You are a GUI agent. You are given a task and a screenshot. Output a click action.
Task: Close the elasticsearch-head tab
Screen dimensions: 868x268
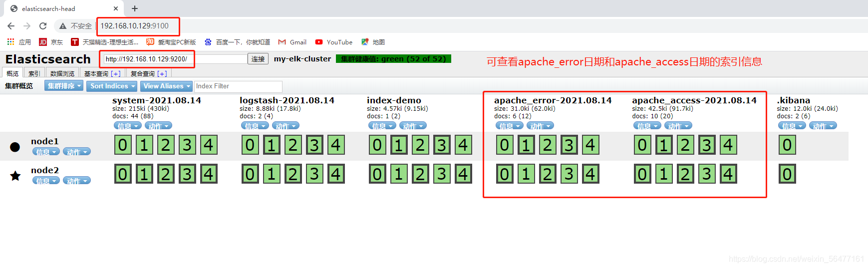tap(116, 8)
